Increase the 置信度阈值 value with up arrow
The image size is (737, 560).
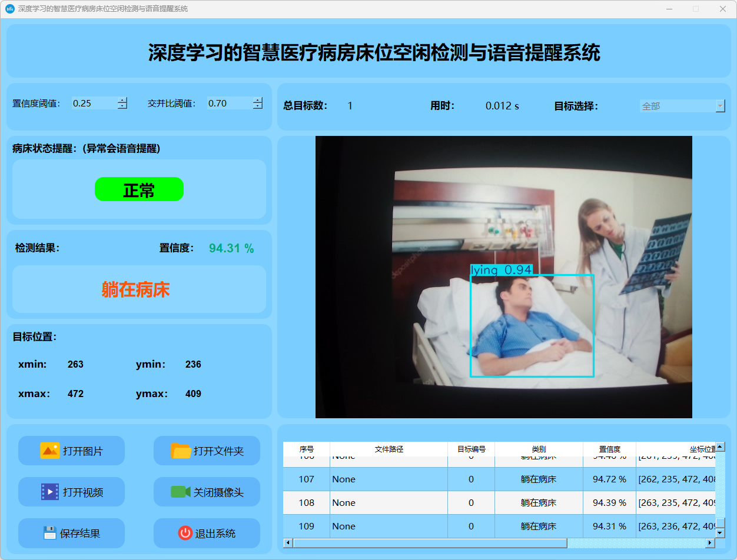122,100
